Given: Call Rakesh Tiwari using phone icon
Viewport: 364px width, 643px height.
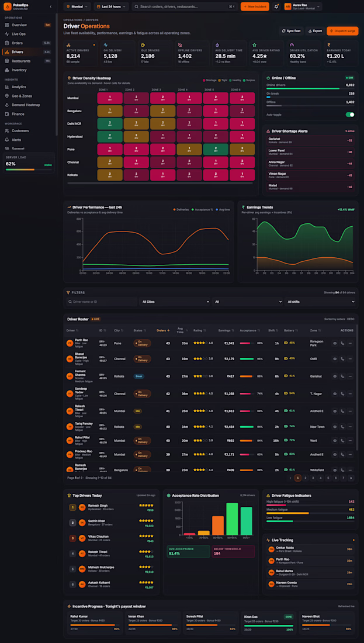Looking at the screenshot, I should click(x=342, y=410).
